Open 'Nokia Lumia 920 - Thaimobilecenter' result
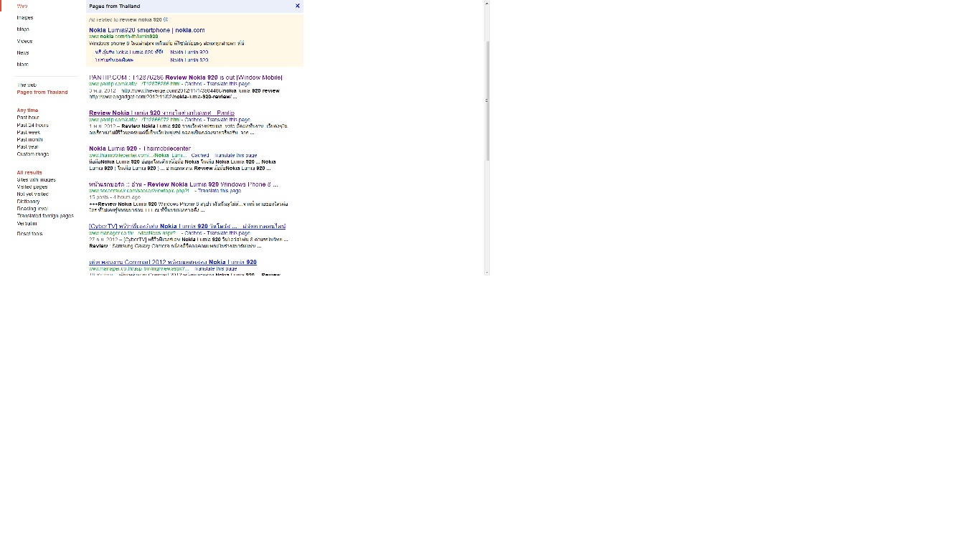The image size is (980, 551). click(140, 149)
